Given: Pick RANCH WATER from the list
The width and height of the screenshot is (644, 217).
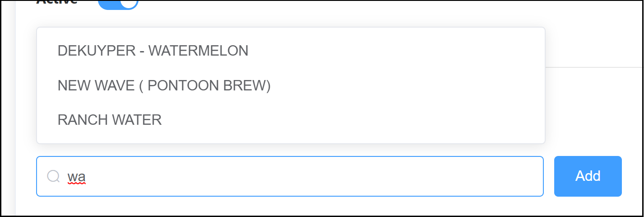Looking at the screenshot, I should click(x=110, y=120).
